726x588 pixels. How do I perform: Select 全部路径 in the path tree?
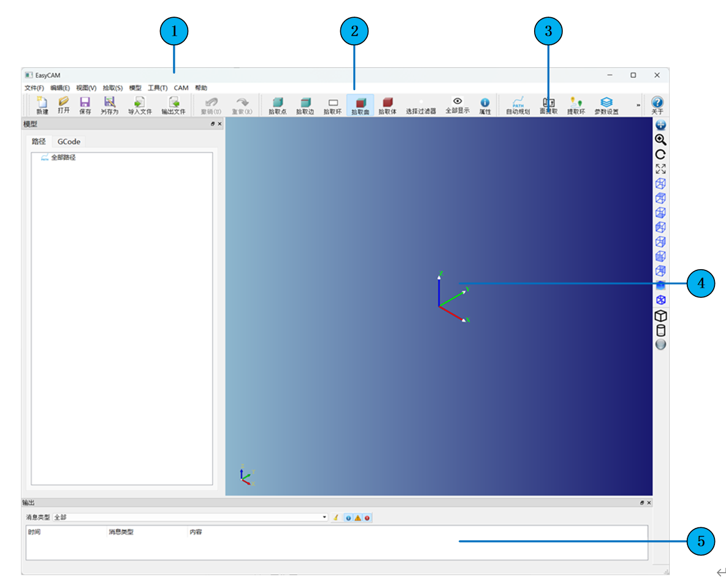point(63,158)
